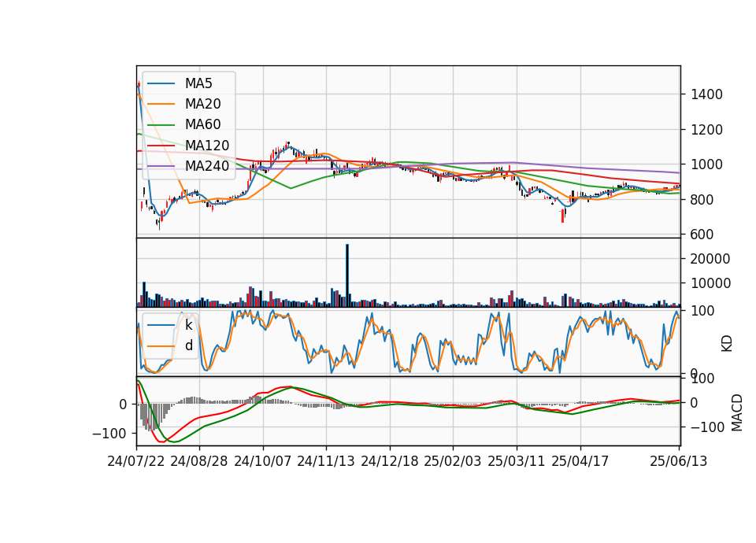The image size is (756, 543).
Task: Click the green MA60 legend line sample
Action: coord(161,125)
